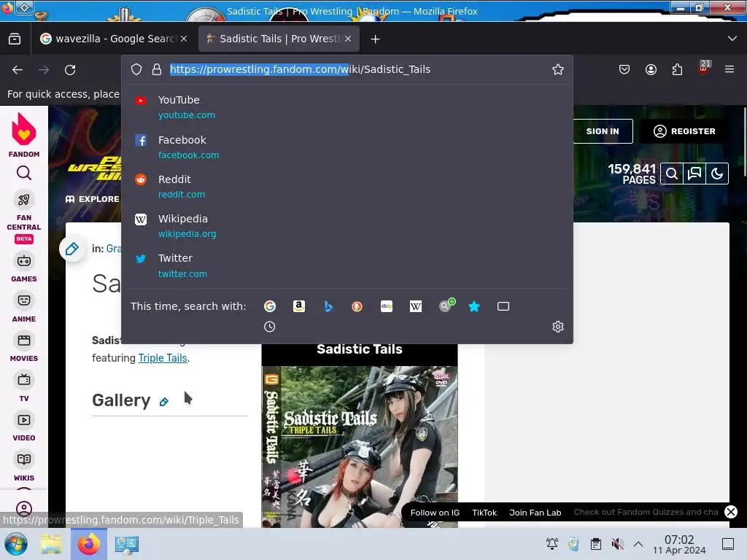Open Firefox account icon
Viewport: 747px width, 560px height.
coord(651,69)
